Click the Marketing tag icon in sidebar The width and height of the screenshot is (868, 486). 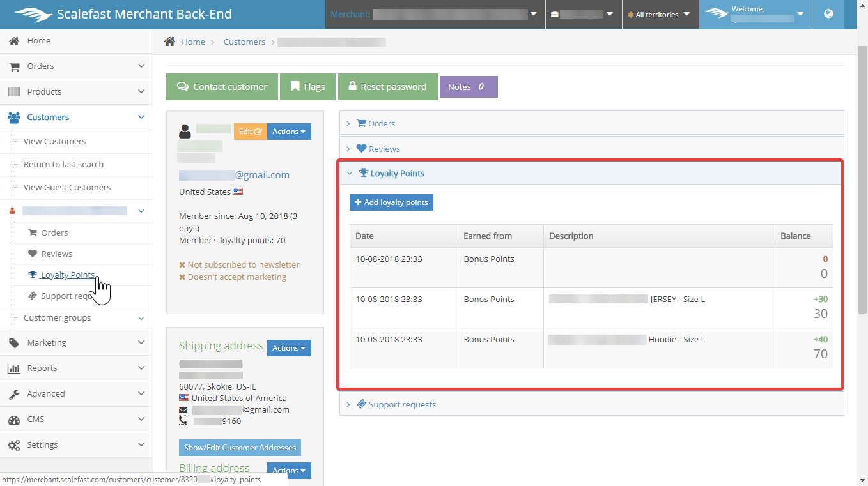point(14,343)
